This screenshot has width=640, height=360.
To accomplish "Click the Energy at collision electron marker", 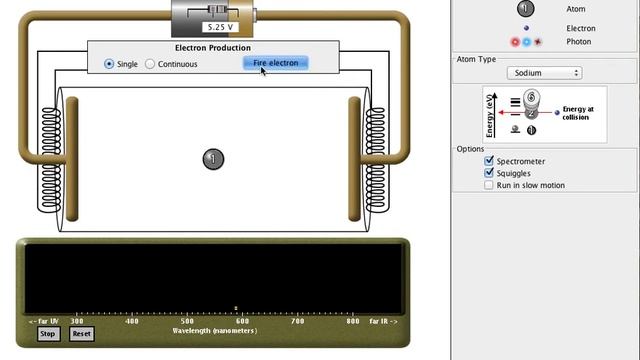I will tap(557, 113).
